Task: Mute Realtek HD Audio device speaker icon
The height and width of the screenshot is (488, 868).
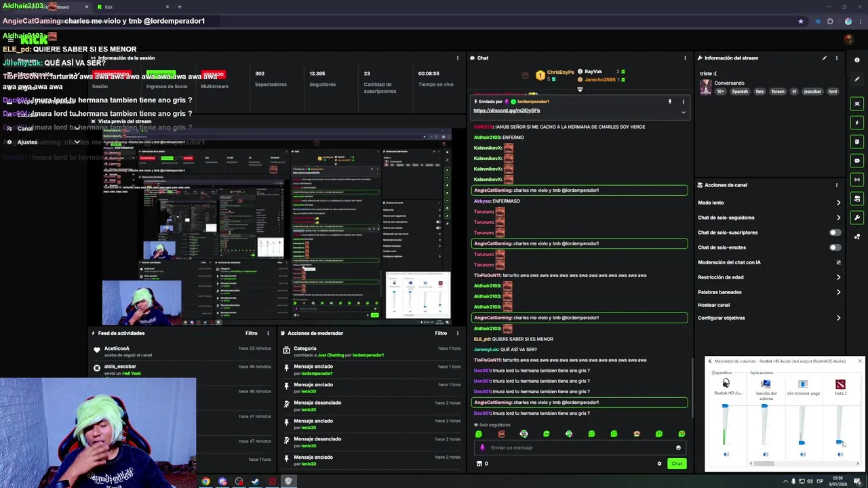Action: [x=726, y=455]
